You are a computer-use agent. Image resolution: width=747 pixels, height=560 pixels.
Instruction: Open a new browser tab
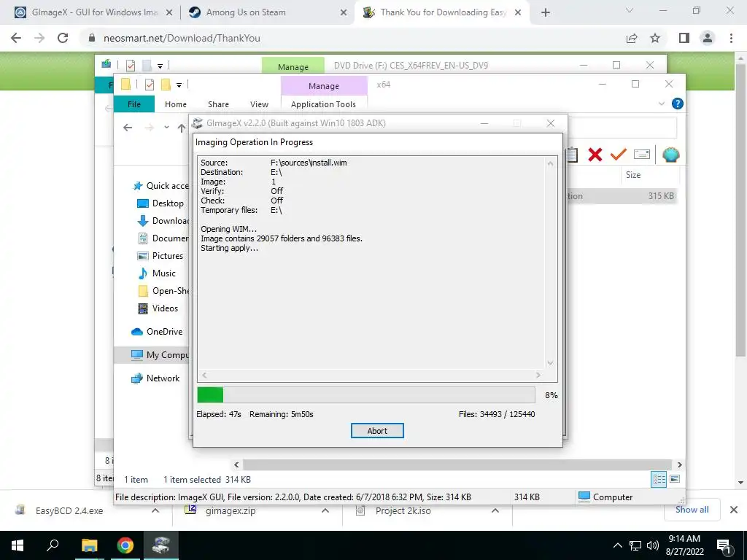[x=546, y=13]
